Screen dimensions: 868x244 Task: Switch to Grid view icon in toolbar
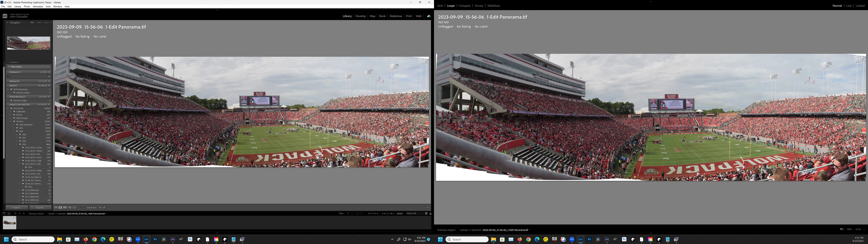(x=56, y=208)
